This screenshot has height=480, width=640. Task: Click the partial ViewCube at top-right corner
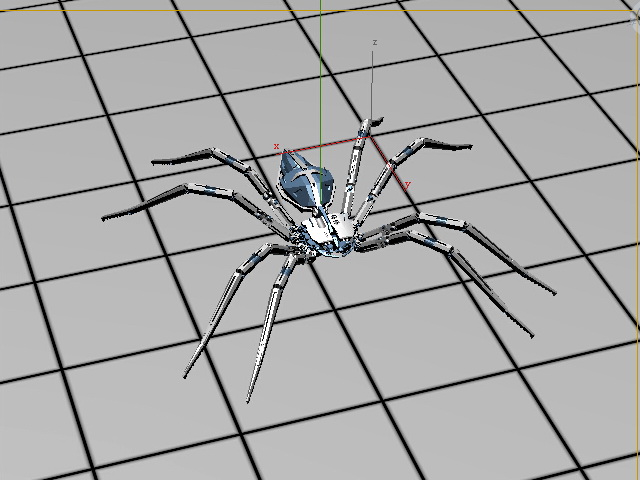coord(635,20)
